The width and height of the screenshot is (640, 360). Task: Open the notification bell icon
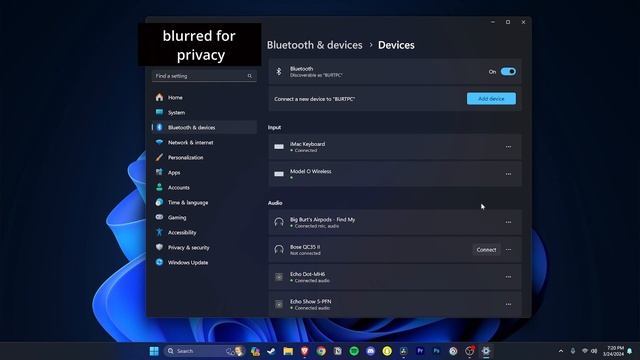coord(630,351)
